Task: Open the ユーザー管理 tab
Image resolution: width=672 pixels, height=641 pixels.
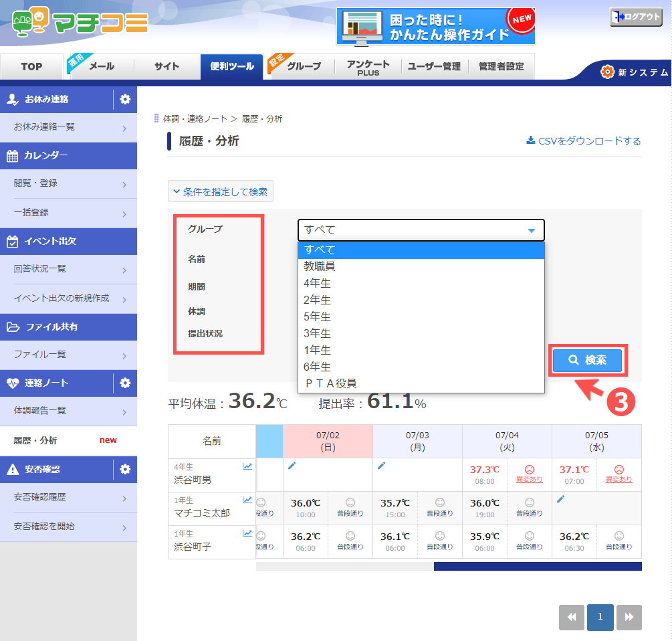Action: pos(434,66)
